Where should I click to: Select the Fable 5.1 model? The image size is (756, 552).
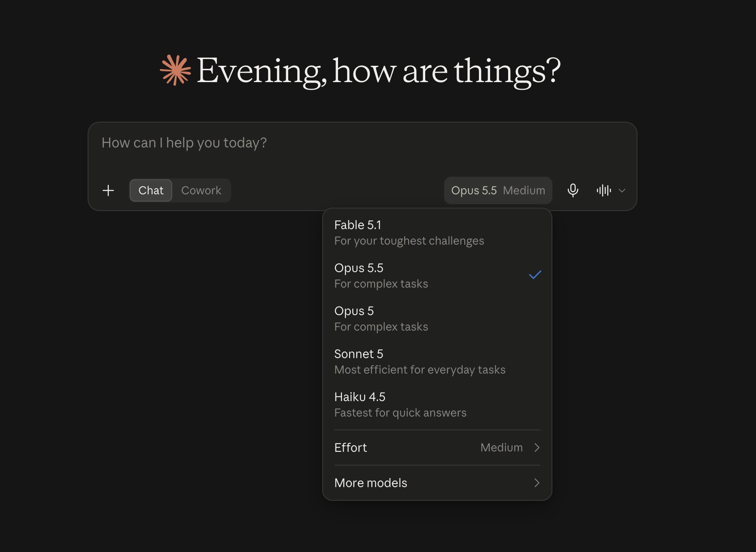pyautogui.click(x=437, y=233)
